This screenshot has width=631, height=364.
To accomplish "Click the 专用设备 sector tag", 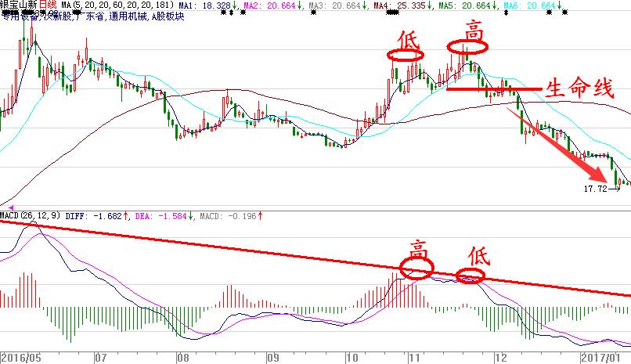I will (19, 17).
